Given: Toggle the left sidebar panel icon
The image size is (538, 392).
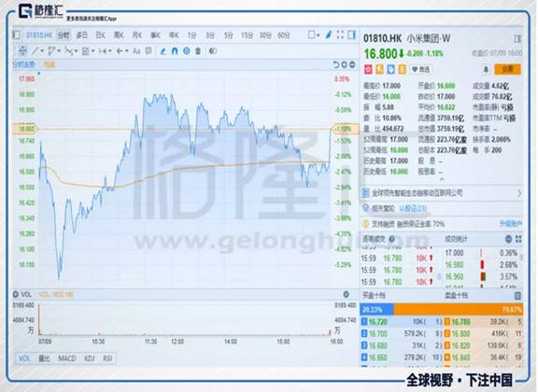Looking at the screenshot, I should coord(16,35).
